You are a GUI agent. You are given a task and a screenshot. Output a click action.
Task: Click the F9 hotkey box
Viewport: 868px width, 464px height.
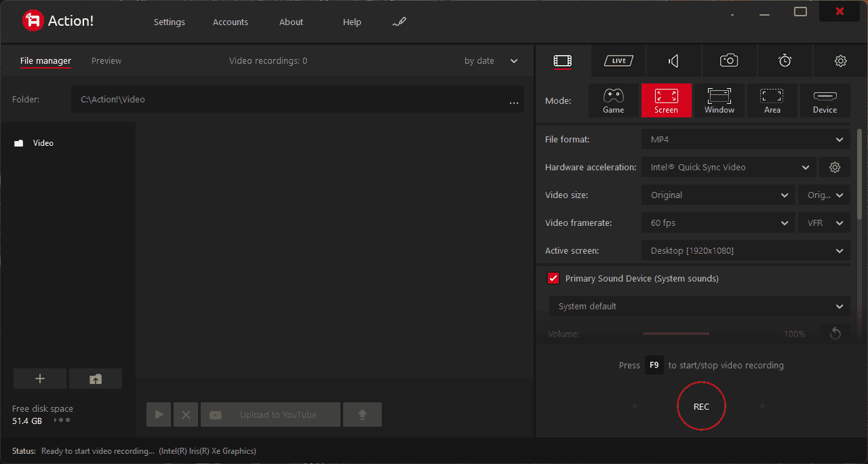coord(654,365)
